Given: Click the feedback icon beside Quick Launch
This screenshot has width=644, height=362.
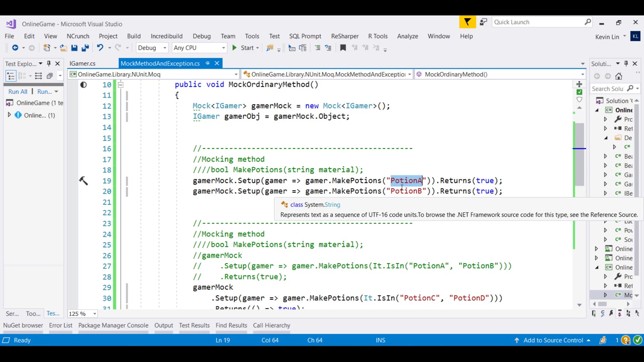Looking at the screenshot, I should tap(483, 22).
